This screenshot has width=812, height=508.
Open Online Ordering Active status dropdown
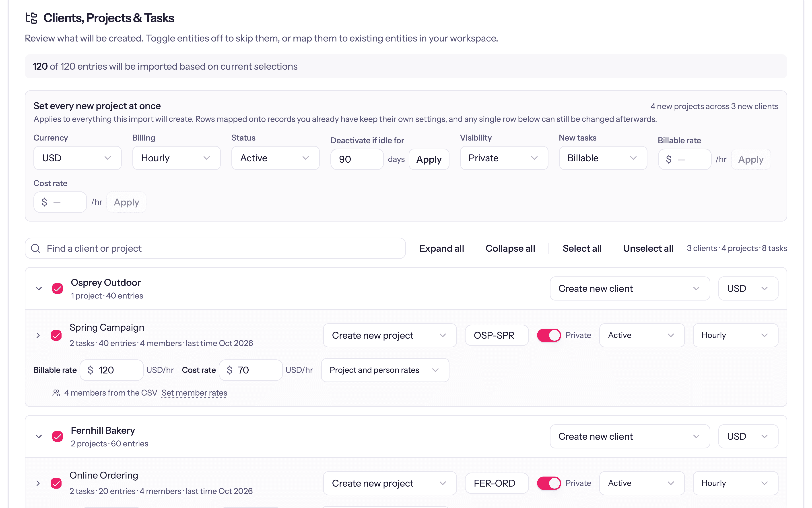pos(642,483)
